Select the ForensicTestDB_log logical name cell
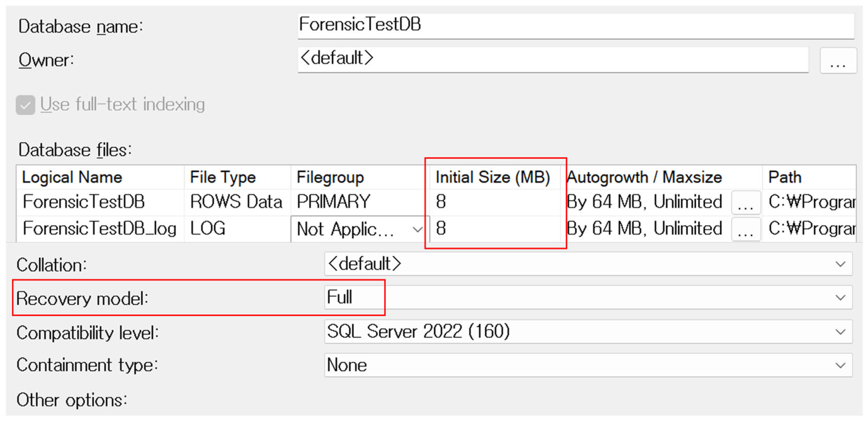 [x=100, y=229]
